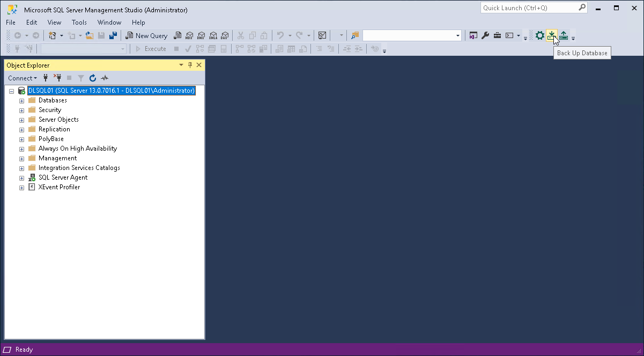This screenshot has height=356, width=644.
Task: Refresh the Object Explorer tree
Action: tap(92, 78)
